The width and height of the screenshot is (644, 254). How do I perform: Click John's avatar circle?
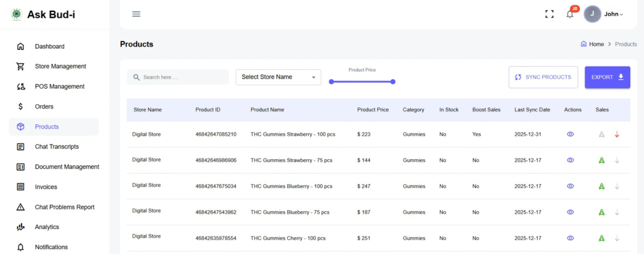tap(592, 14)
